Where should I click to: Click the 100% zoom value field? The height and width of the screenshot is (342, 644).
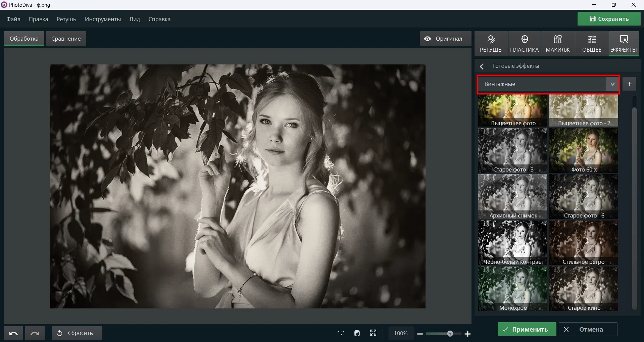click(401, 333)
